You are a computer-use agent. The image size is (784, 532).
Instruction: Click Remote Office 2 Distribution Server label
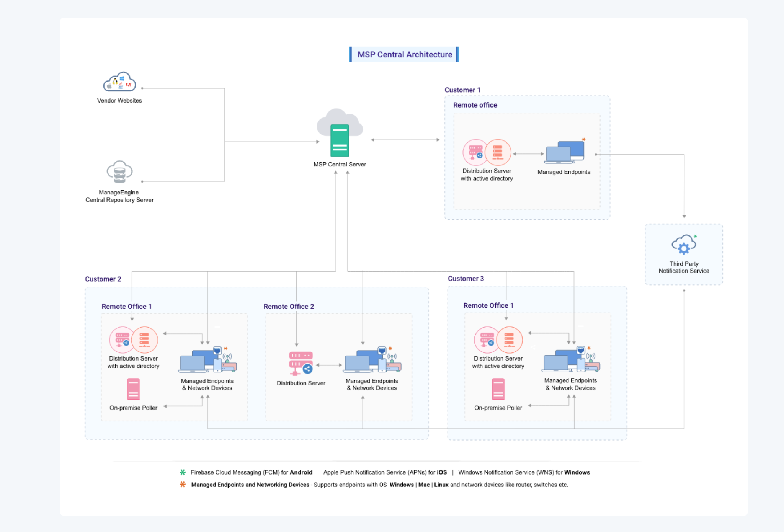pyautogui.click(x=301, y=383)
